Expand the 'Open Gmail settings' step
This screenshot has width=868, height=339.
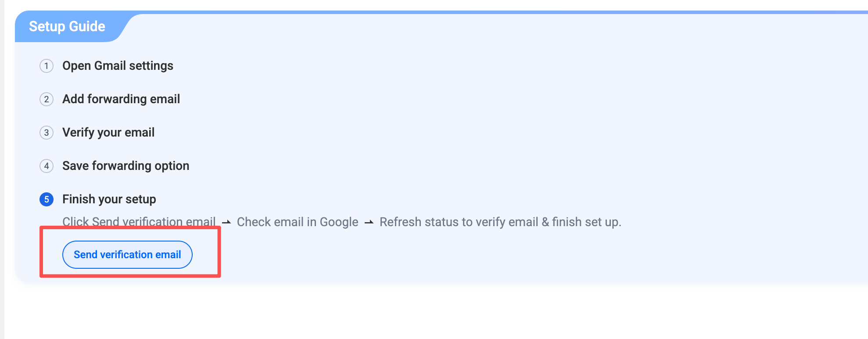pyautogui.click(x=118, y=66)
